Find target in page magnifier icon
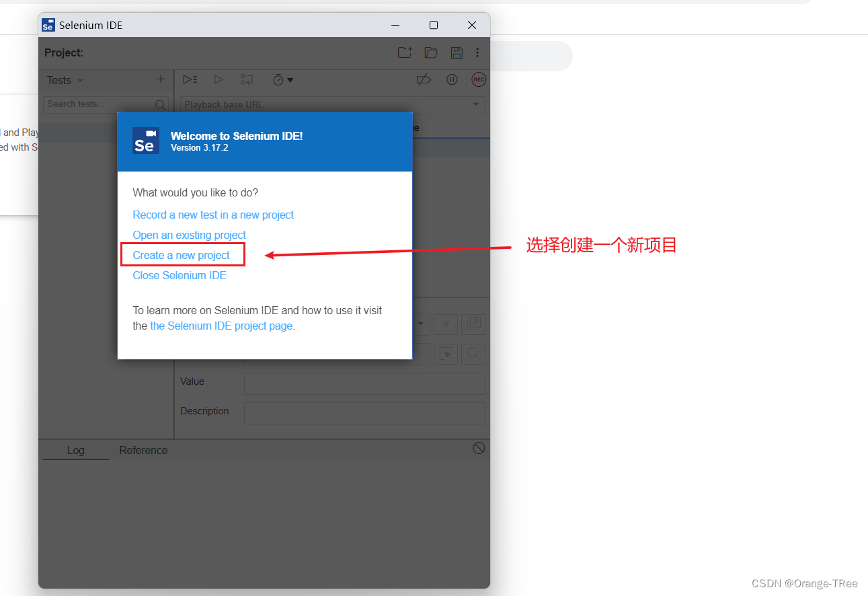Screen dimensions: 868x596 [x=473, y=354]
